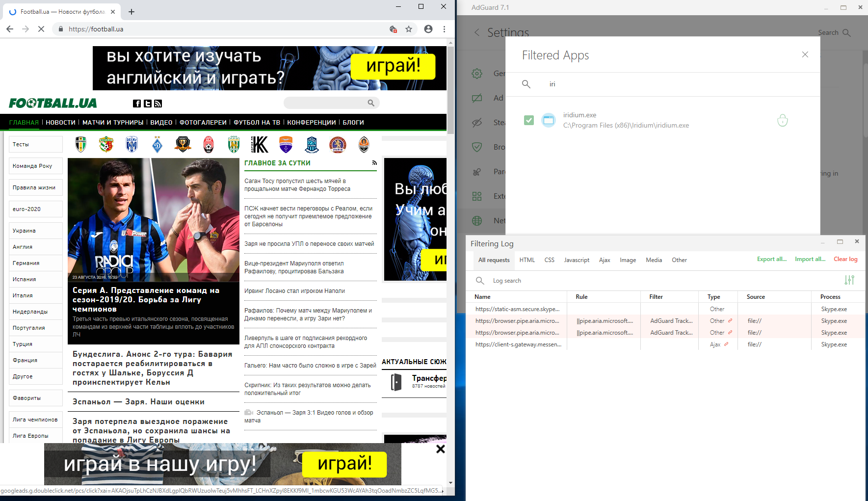The height and width of the screenshot is (501, 868).
Task: Click the RSS feed icon on Football.ua
Action: click(x=158, y=104)
